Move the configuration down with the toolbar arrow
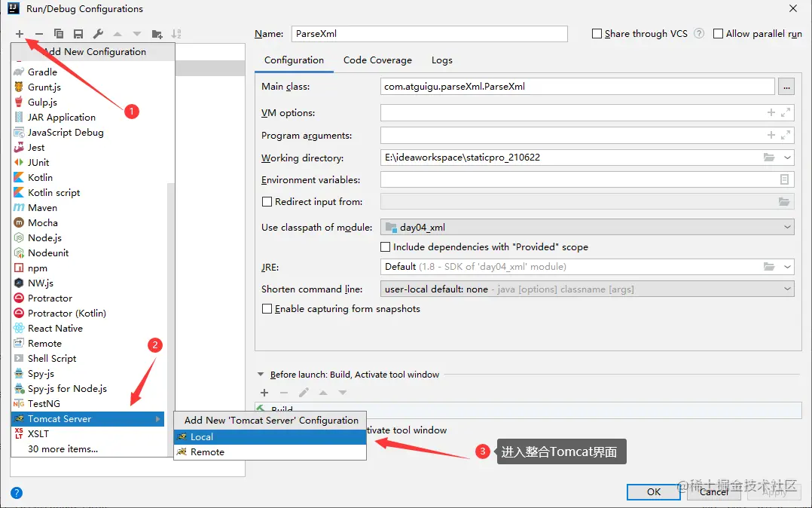Image resolution: width=812 pixels, height=508 pixels. click(137, 34)
